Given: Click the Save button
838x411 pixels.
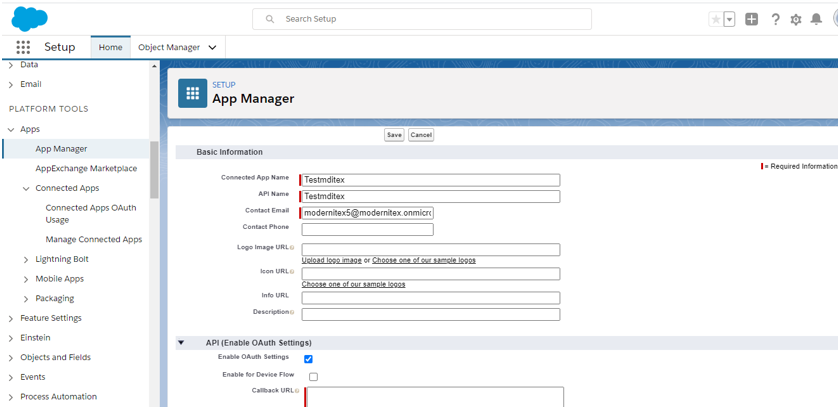Looking at the screenshot, I should point(394,135).
